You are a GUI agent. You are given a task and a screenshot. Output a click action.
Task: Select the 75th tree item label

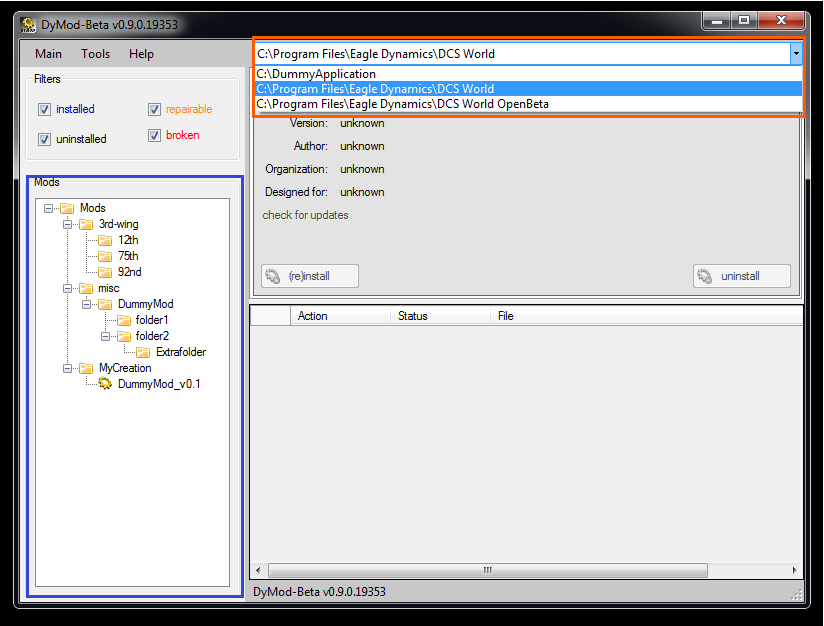[x=128, y=256]
